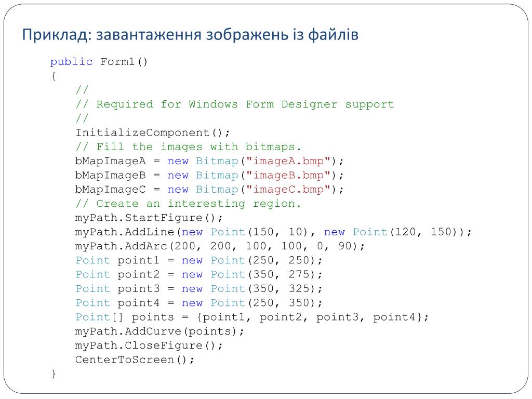Click the 'myPath.AddLine' statement
The height and width of the screenshot is (399, 532).
pos(273,232)
